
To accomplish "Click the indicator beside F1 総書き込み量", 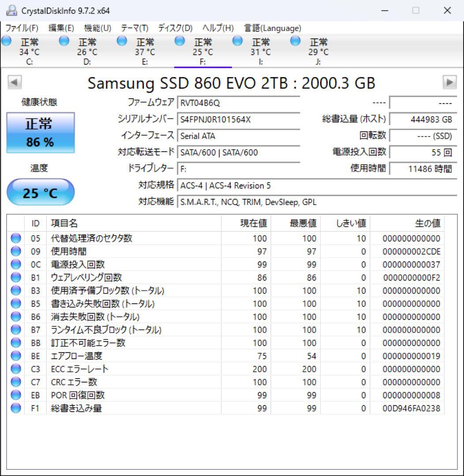I will point(15,408).
